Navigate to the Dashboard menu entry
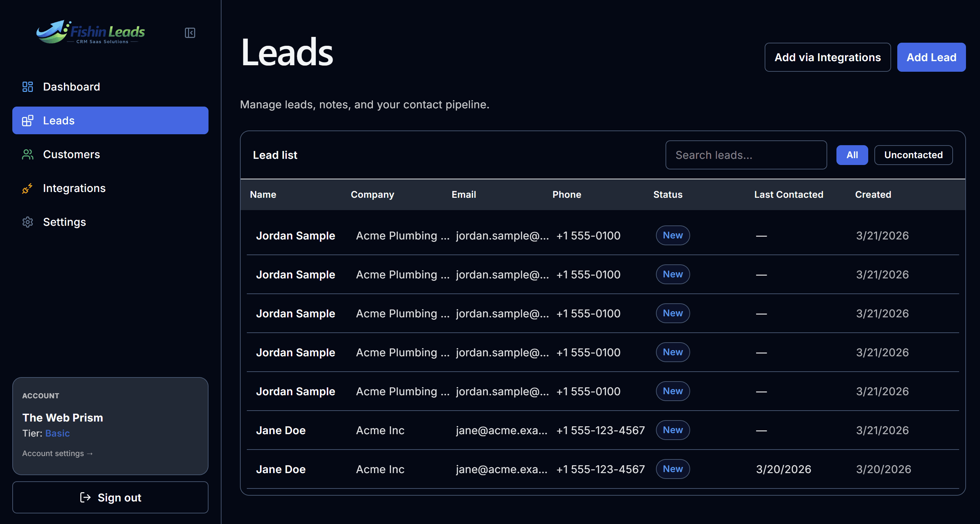Image resolution: width=980 pixels, height=524 pixels. 71,87
